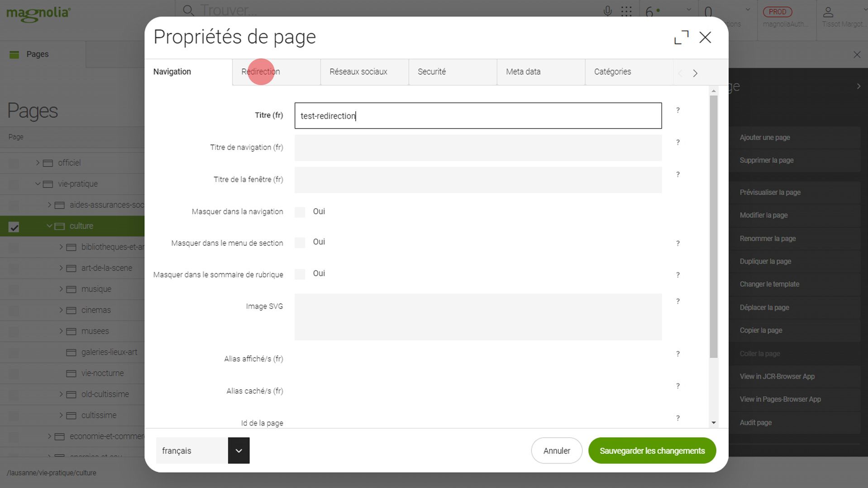
Task: Click Sauvegarder les changements button
Action: coord(652,450)
